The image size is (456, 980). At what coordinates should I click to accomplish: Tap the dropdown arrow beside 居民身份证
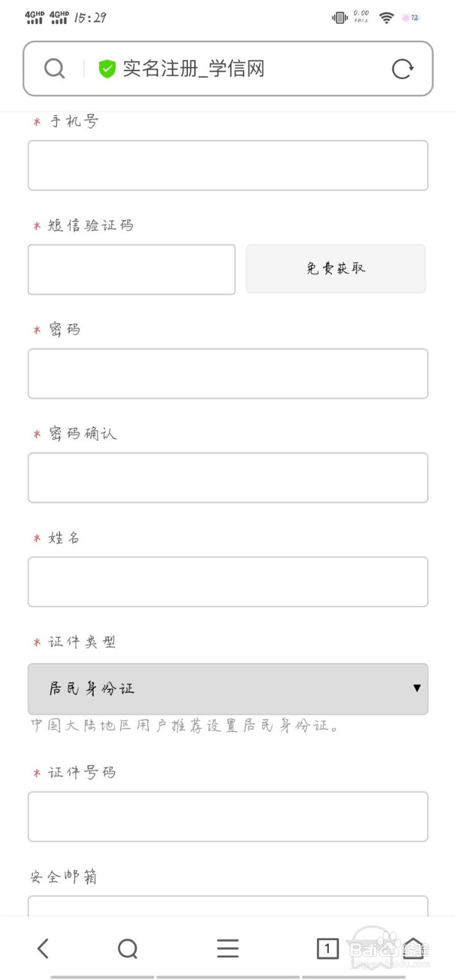point(417,688)
